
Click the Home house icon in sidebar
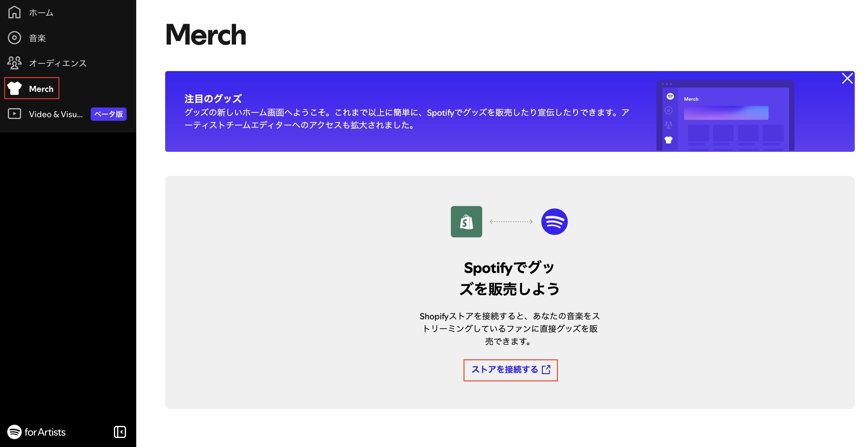pyautogui.click(x=14, y=12)
